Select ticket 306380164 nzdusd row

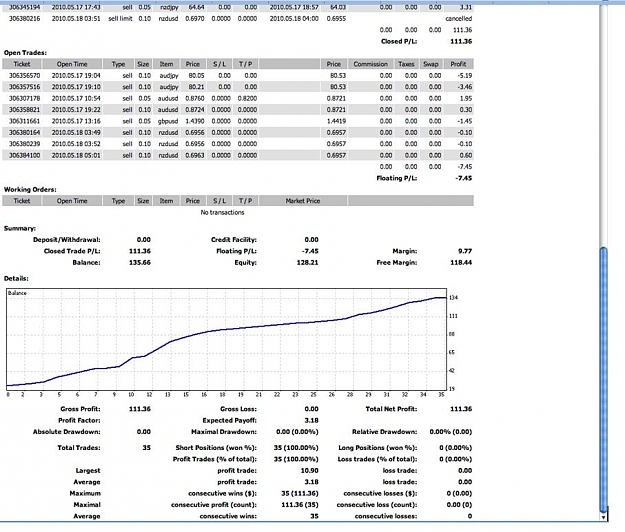pyautogui.click(x=238, y=132)
